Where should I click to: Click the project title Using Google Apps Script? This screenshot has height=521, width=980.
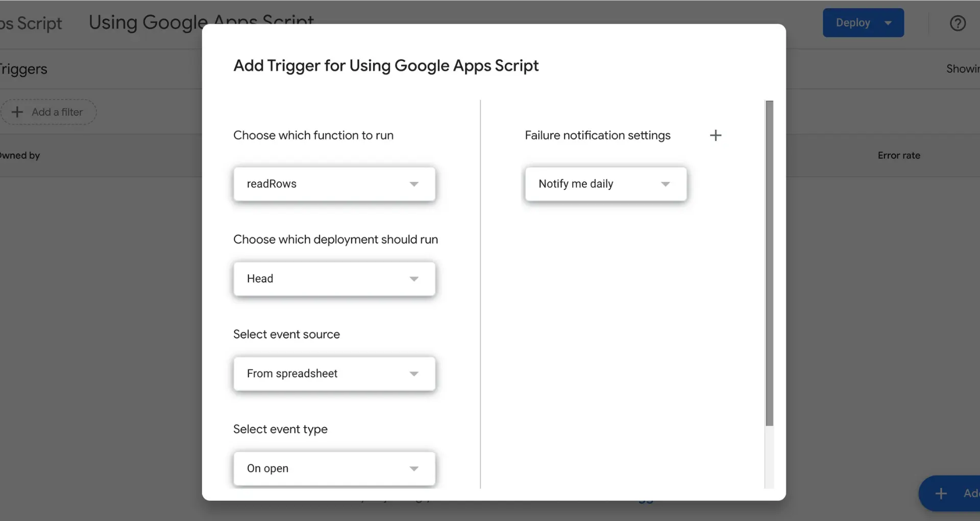pos(202,22)
